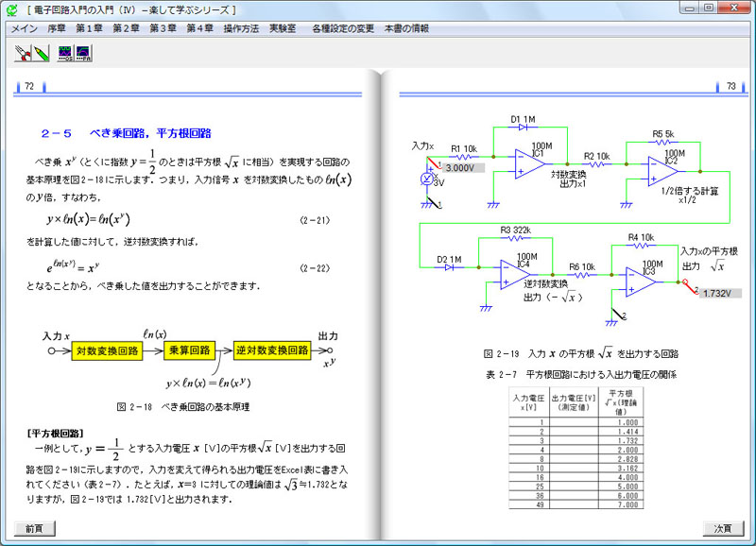Click the measured output cell for input 49
The height and width of the screenshot is (546, 756).
[x=574, y=504]
